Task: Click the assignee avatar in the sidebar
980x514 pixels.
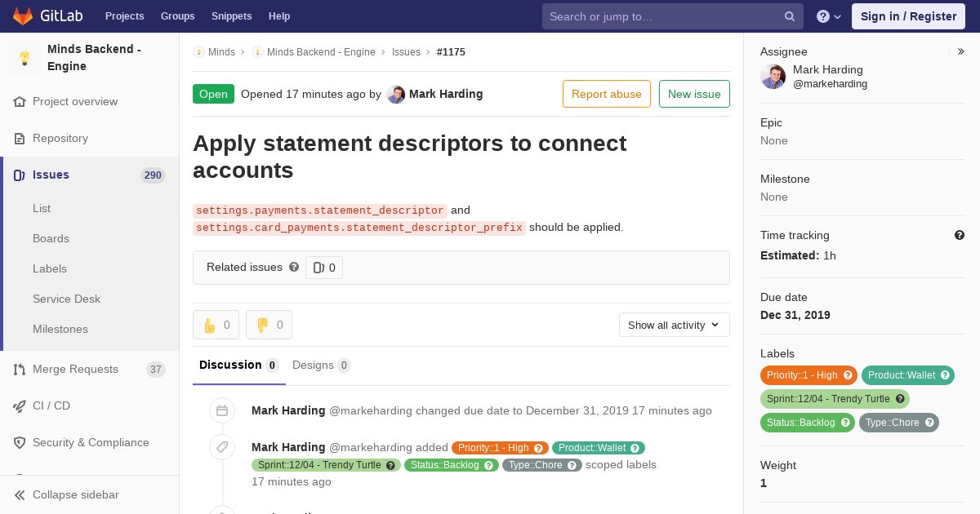Action: pyautogui.click(x=773, y=77)
